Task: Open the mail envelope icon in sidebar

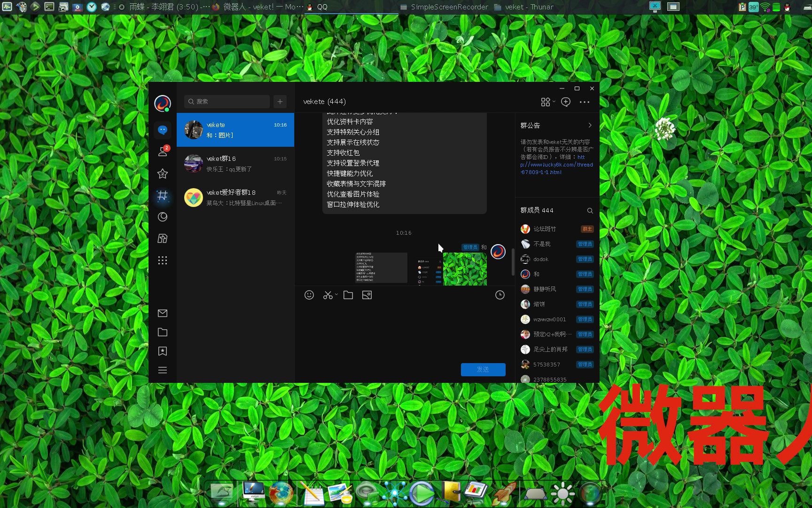Action: click(163, 313)
